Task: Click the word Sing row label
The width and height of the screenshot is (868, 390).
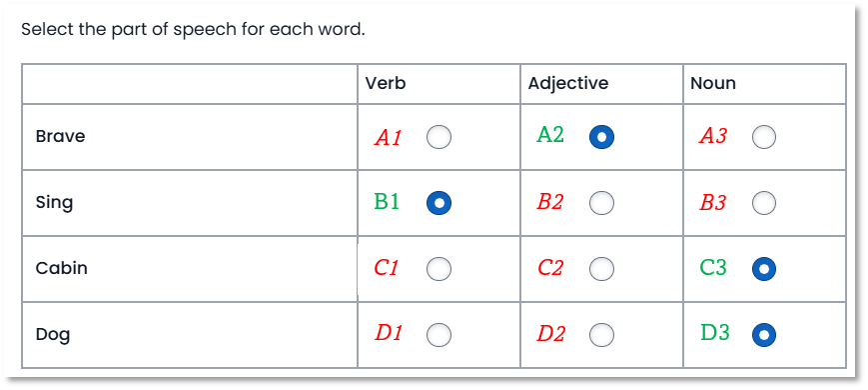Action: pyautogui.click(x=54, y=203)
